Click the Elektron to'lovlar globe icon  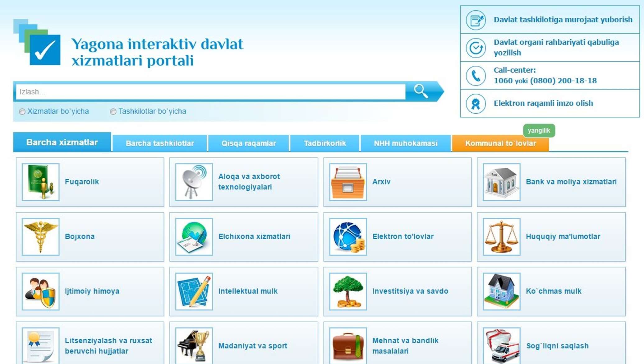tap(348, 237)
